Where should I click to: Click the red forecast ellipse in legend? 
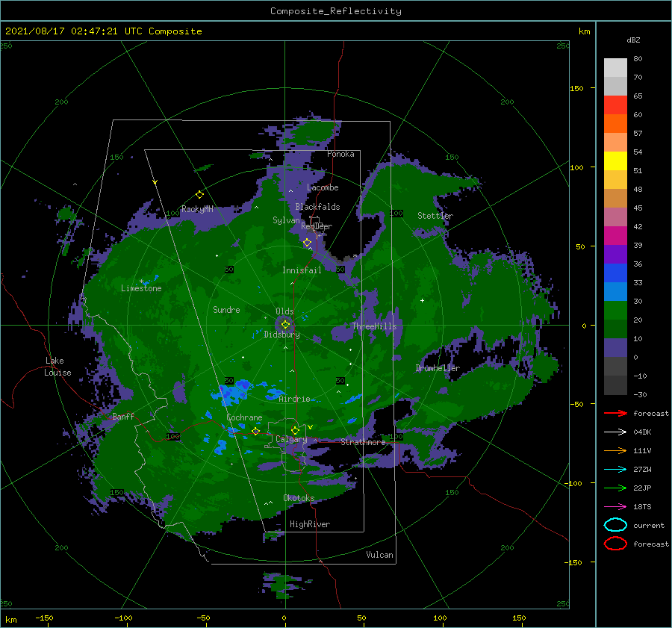[x=615, y=544]
